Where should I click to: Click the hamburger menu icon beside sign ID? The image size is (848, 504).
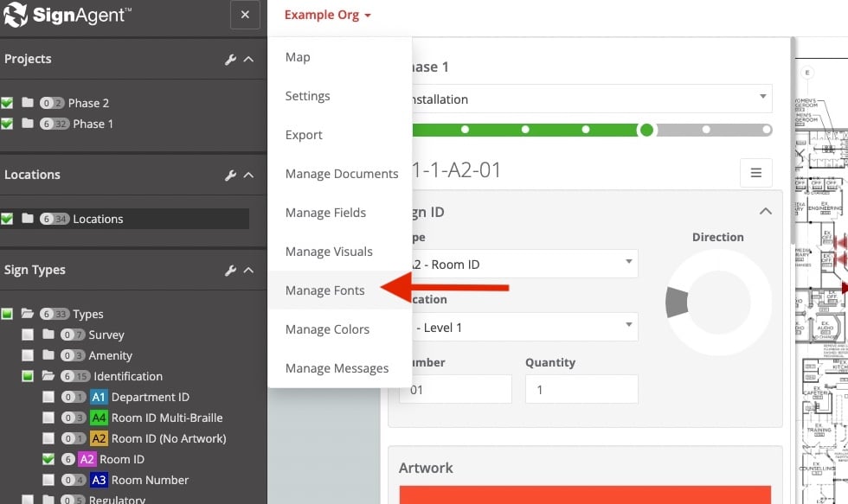[x=755, y=173]
